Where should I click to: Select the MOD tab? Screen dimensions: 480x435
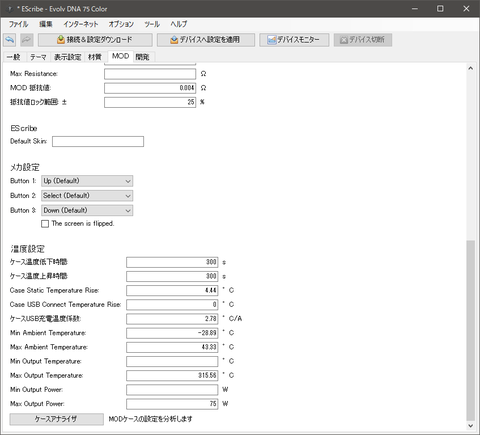point(120,56)
